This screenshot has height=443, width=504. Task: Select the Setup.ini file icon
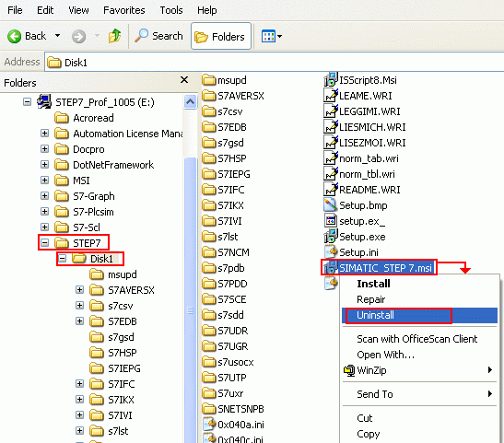point(331,251)
